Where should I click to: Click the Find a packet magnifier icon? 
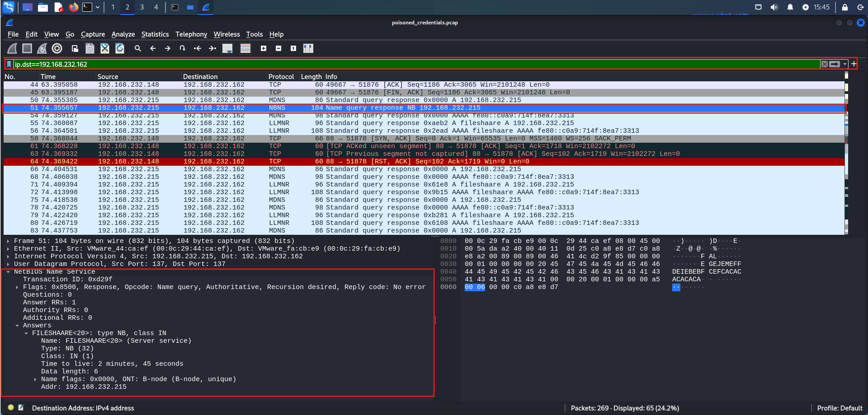click(x=138, y=48)
